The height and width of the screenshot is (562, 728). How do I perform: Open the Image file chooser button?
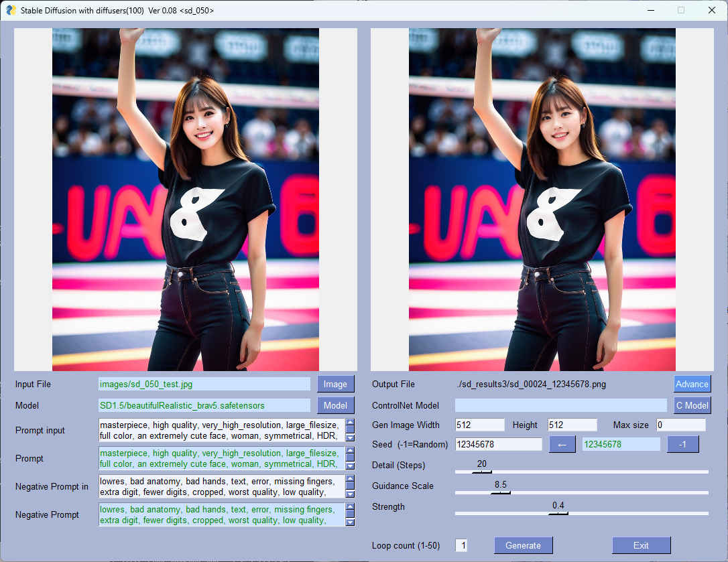pos(335,384)
